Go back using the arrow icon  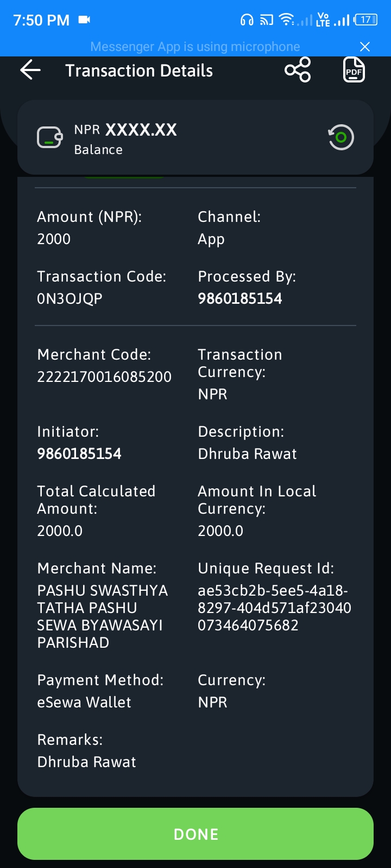30,70
